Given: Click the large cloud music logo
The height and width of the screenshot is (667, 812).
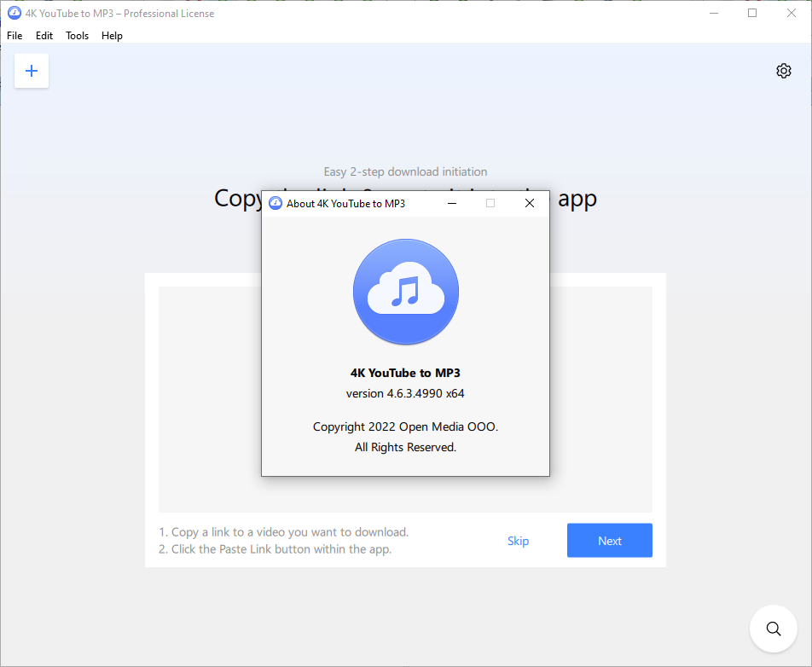Looking at the screenshot, I should point(405,292).
